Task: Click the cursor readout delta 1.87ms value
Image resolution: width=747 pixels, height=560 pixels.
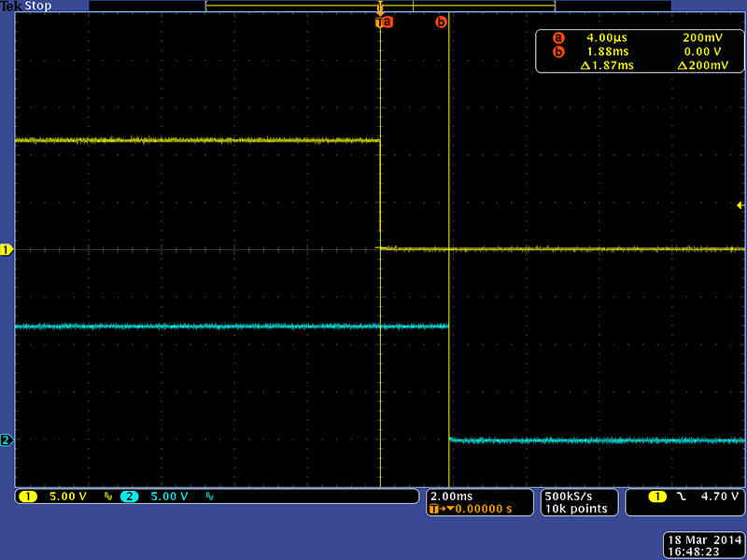Action: click(607, 65)
